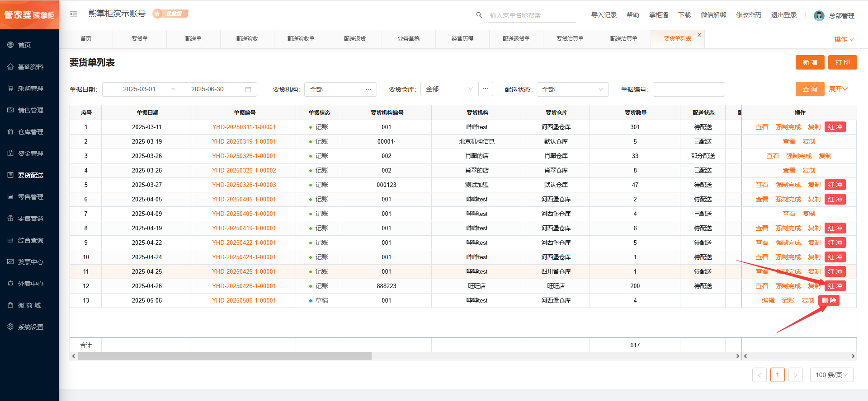Screen dimensions: 868x401
Task: Switch to the 要货单 tab
Action: coord(140,39)
